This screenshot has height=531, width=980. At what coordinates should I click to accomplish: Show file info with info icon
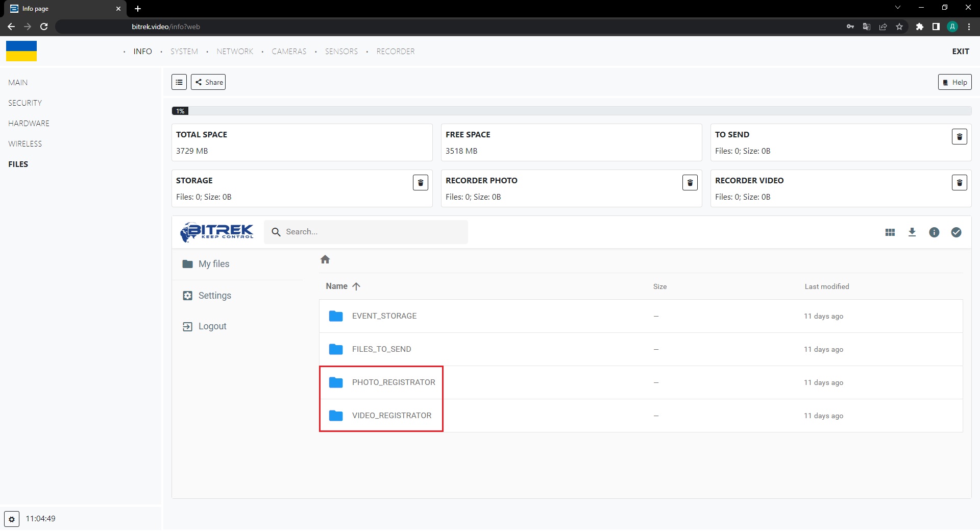[x=934, y=232]
